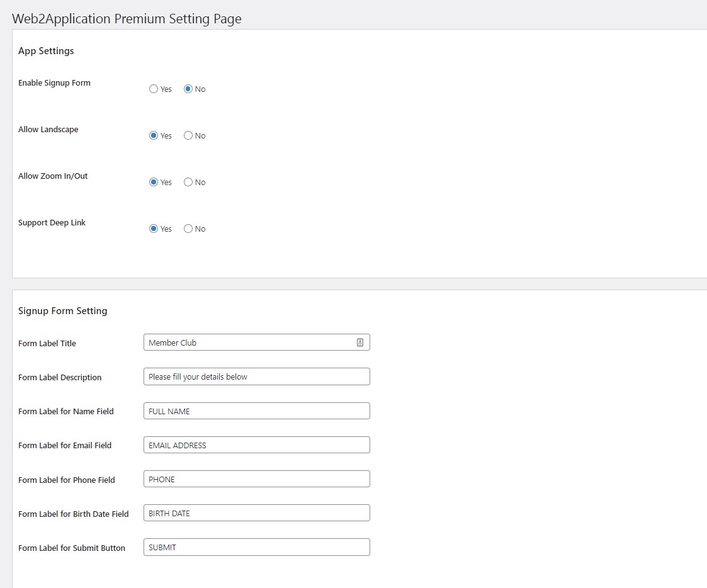The image size is (707, 588).
Task: Click the Form Label Description text box
Action: [257, 376]
